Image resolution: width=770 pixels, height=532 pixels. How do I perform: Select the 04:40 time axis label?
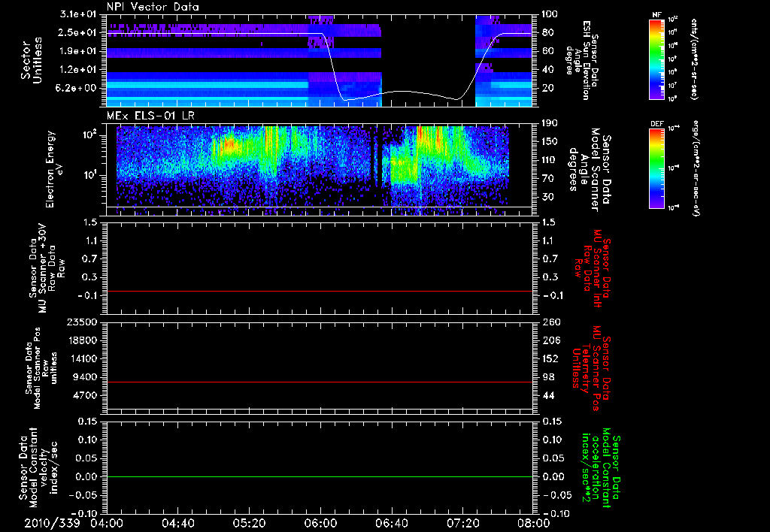click(x=177, y=523)
